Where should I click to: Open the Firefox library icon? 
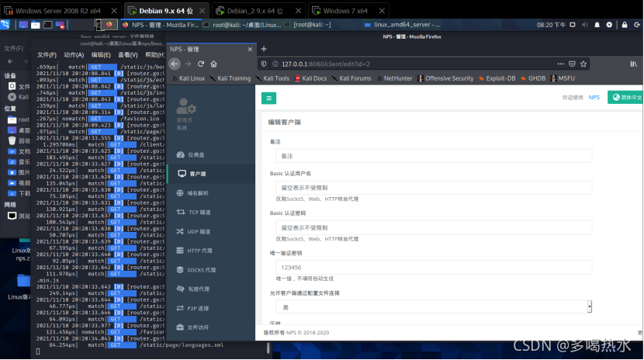(x=633, y=64)
